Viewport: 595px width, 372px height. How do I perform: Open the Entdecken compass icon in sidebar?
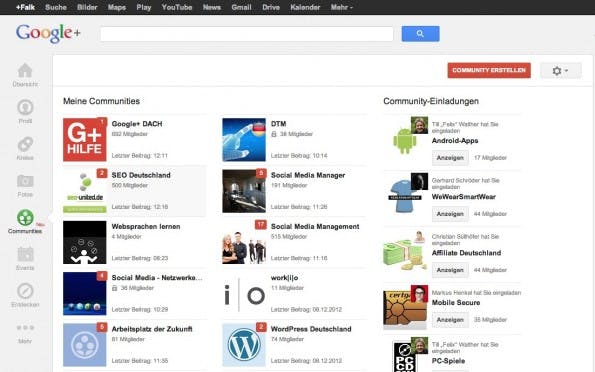pos(25,291)
